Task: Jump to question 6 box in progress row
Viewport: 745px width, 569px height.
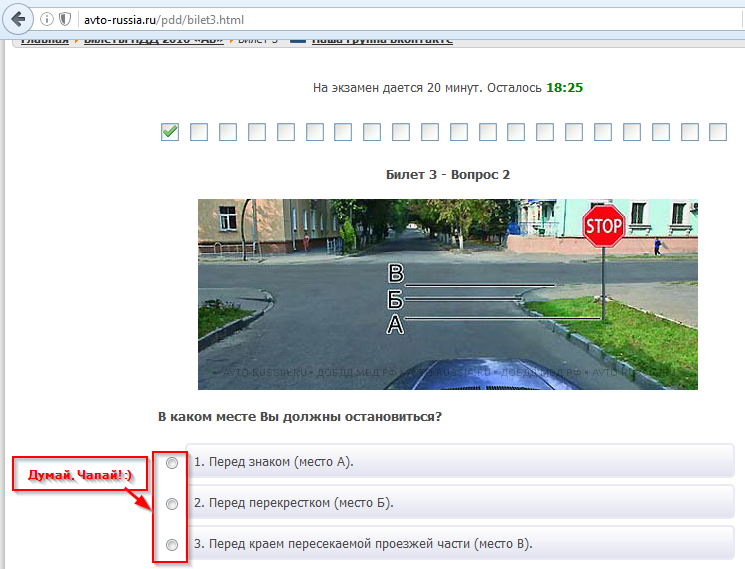Action: pyautogui.click(x=315, y=132)
